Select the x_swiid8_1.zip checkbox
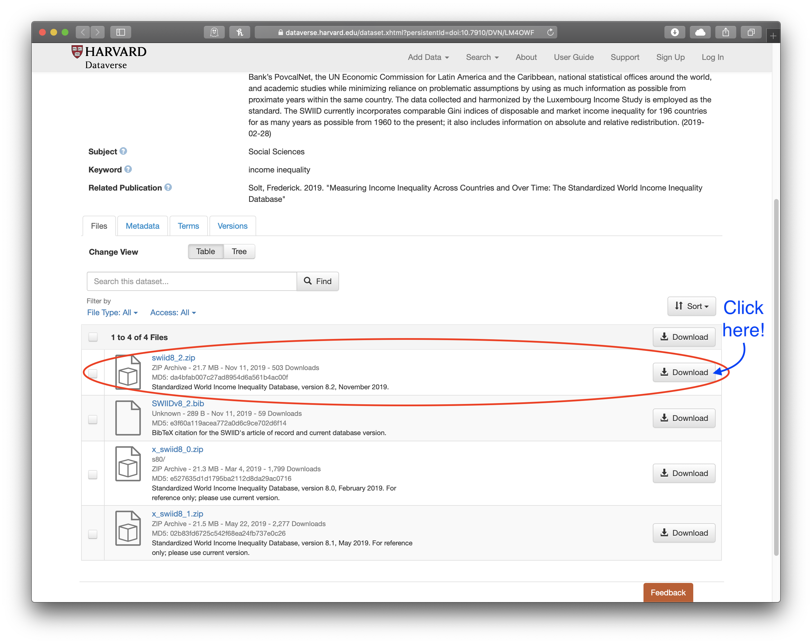The height and width of the screenshot is (644, 812). click(93, 534)
